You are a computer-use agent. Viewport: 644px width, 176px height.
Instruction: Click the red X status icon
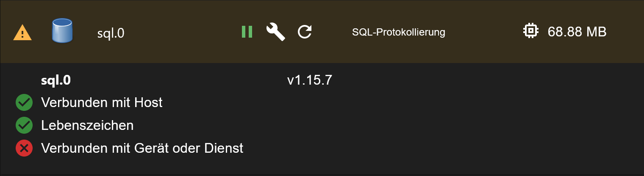[24, 148]
